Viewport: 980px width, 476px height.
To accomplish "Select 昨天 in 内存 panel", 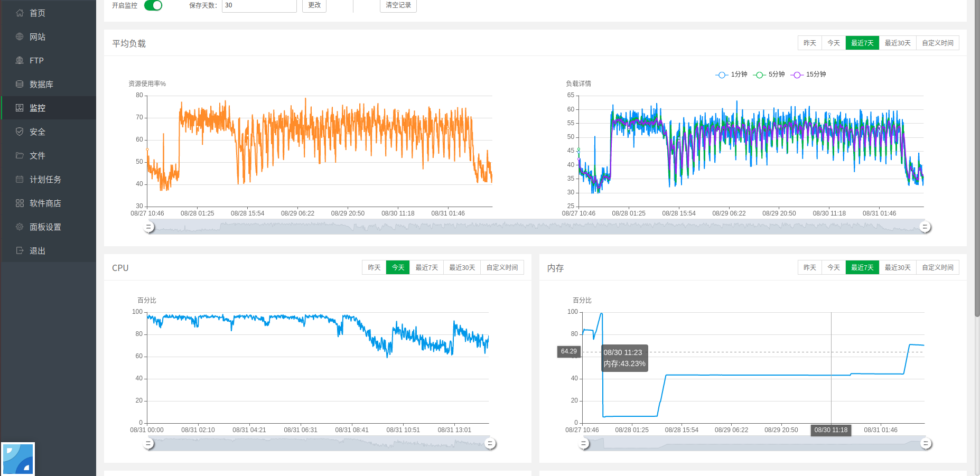I will pyautogui.click(x=810, y=267).
